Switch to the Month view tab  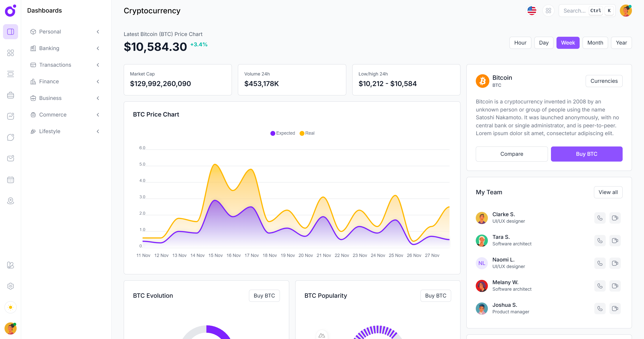click(x=595, y=43)
